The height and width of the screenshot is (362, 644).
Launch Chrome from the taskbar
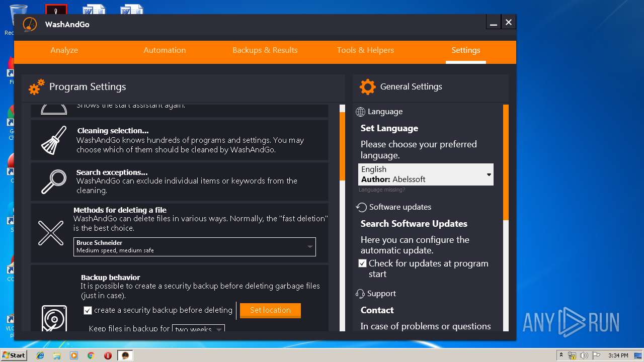91,355
